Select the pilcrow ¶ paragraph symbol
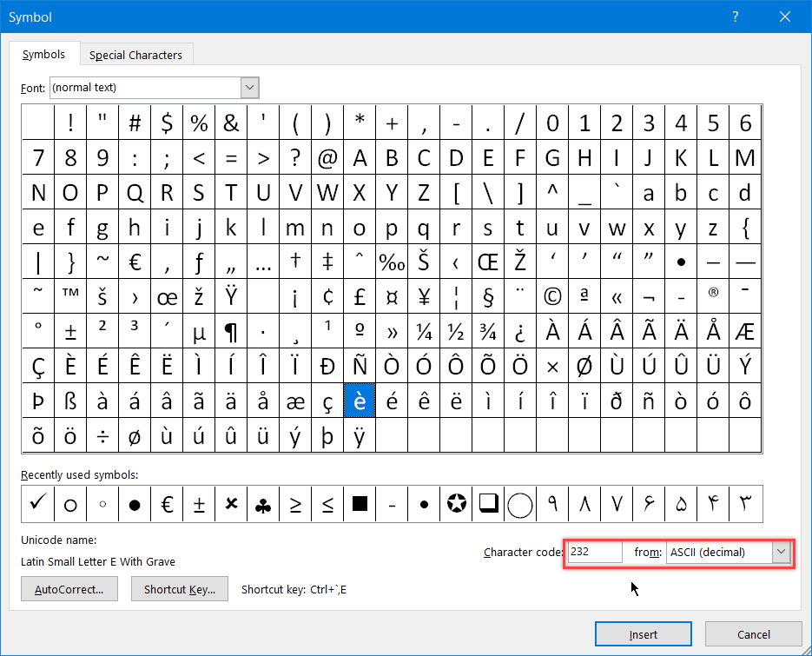The image size is (812, 656). click(x=231, y=331)
